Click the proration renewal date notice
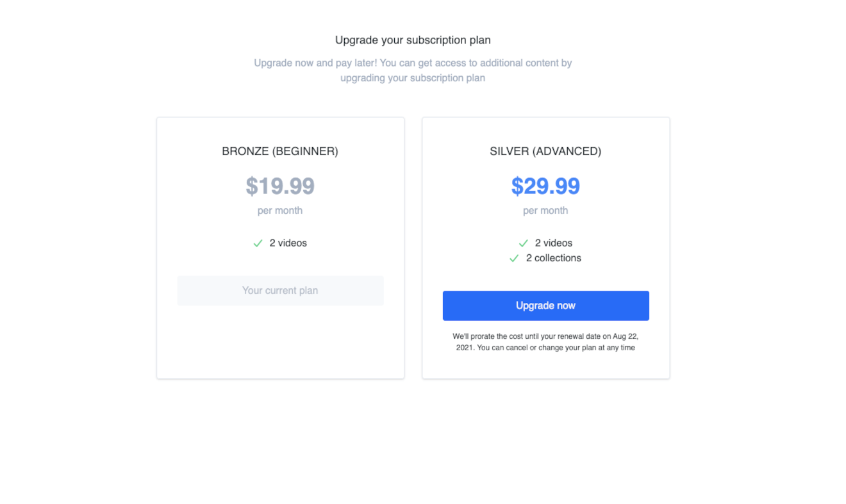This screenshot has height=504, width=846. tap(545, 342)
